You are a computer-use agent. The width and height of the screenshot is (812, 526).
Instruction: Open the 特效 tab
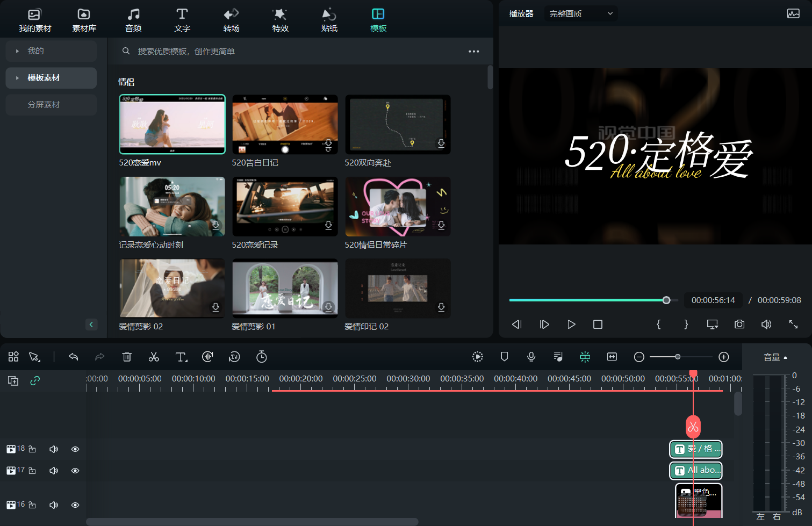(x=280, y=20)
